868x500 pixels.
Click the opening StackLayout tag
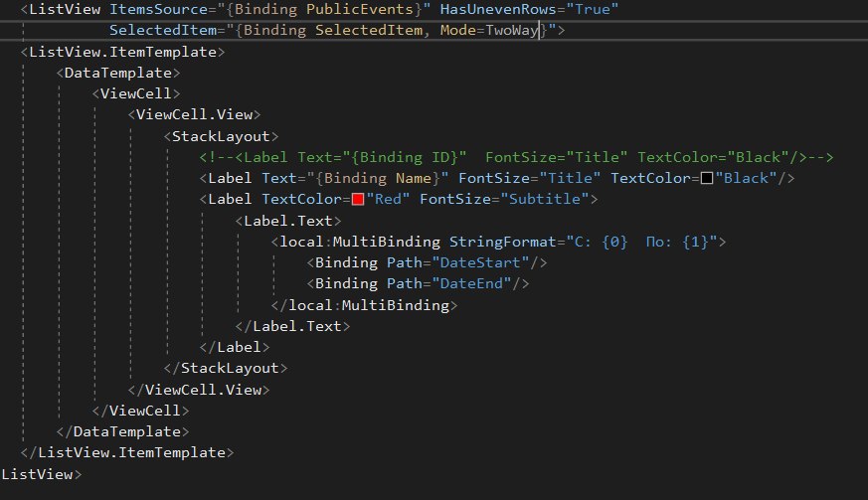point(221,137)
